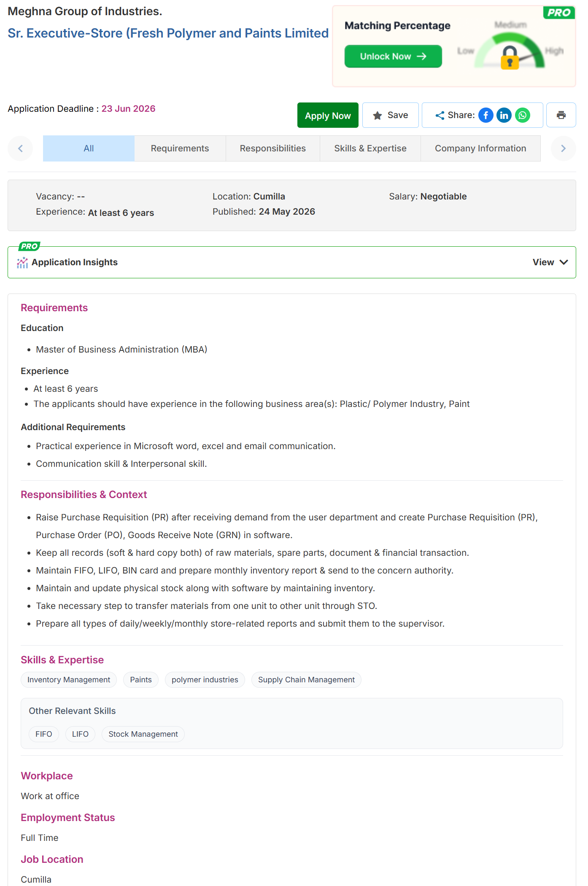Show next tabs with right arrow
588x886 pixels.
point(563,148)
